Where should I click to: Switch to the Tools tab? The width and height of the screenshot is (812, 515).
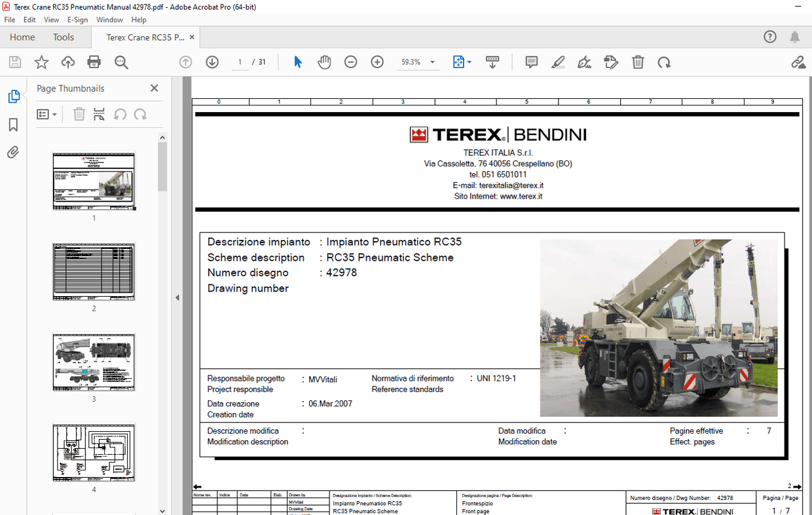[x=64, y=37]
